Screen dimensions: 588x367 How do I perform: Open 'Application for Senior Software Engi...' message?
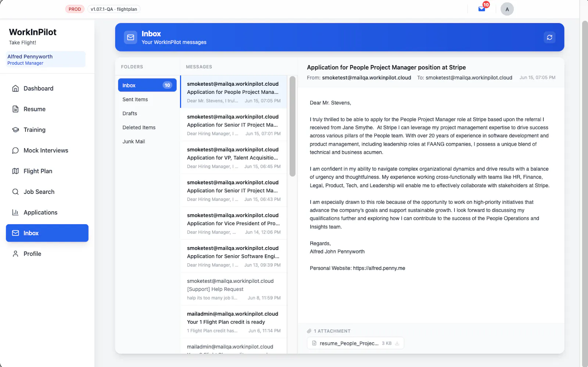tap(234, 256)
